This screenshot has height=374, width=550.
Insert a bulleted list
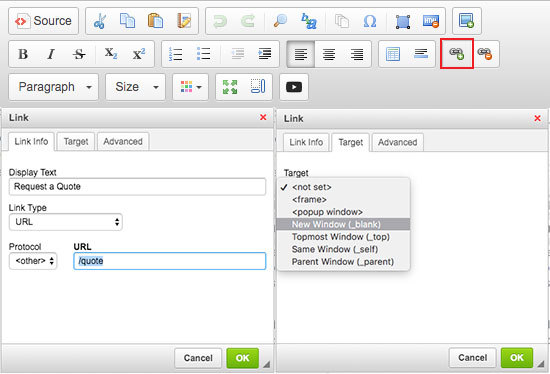[x=203, y=54]
